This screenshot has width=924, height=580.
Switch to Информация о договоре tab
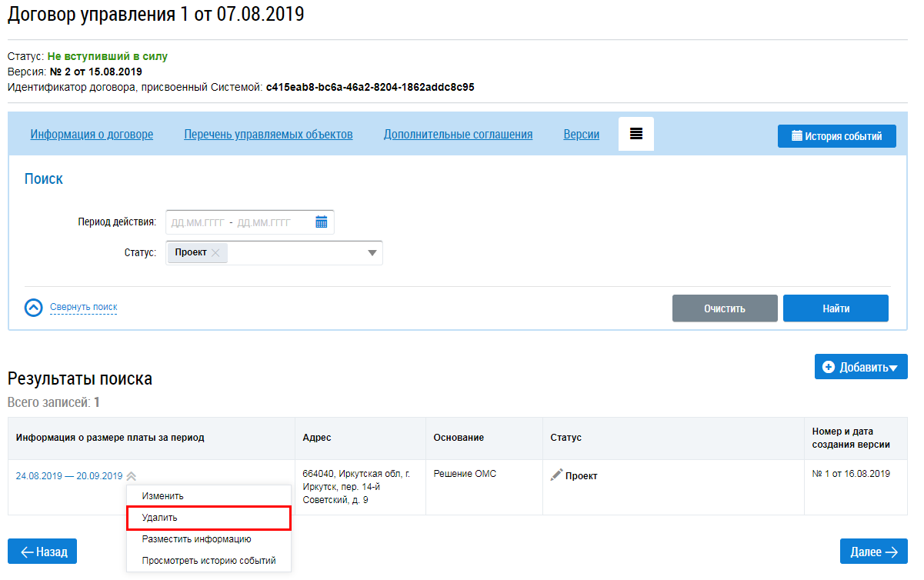pos(92,135)
